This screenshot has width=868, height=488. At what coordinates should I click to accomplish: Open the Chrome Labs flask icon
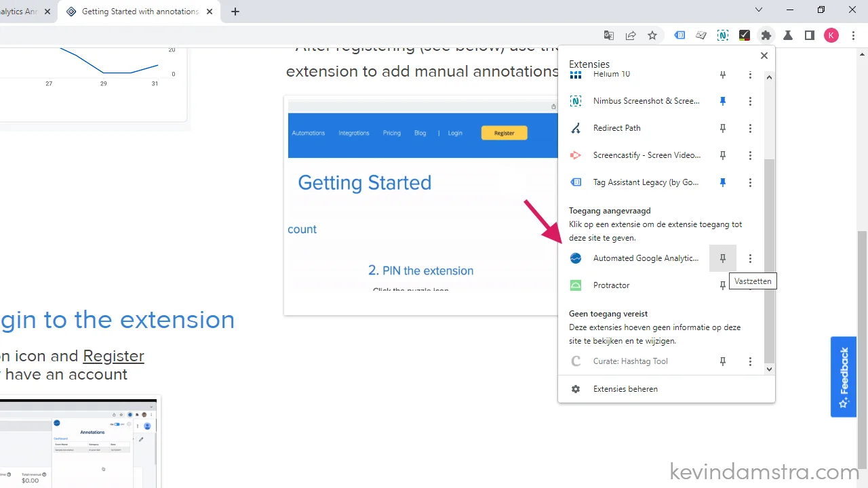click(788, 35)
